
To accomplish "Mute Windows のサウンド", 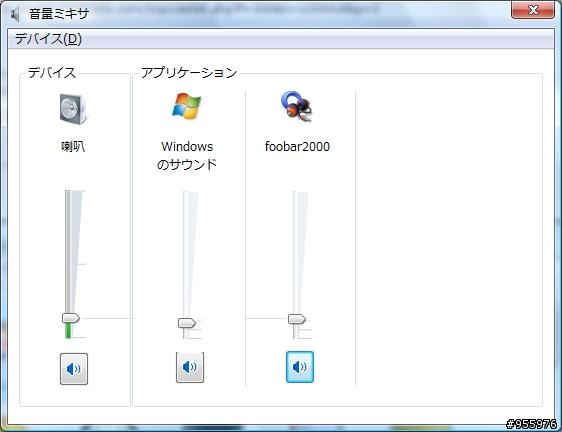I will [x=190, y=367].
